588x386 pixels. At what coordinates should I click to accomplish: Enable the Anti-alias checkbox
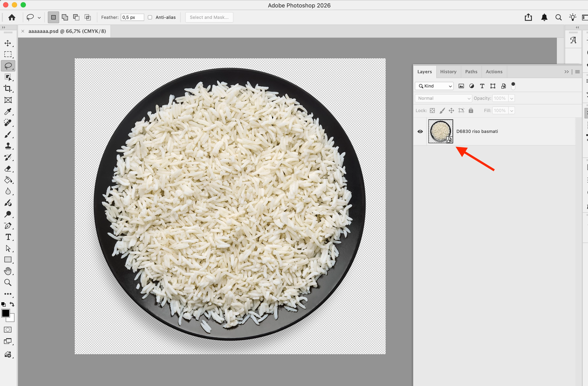pyautogui.click(x=150, y=17)
